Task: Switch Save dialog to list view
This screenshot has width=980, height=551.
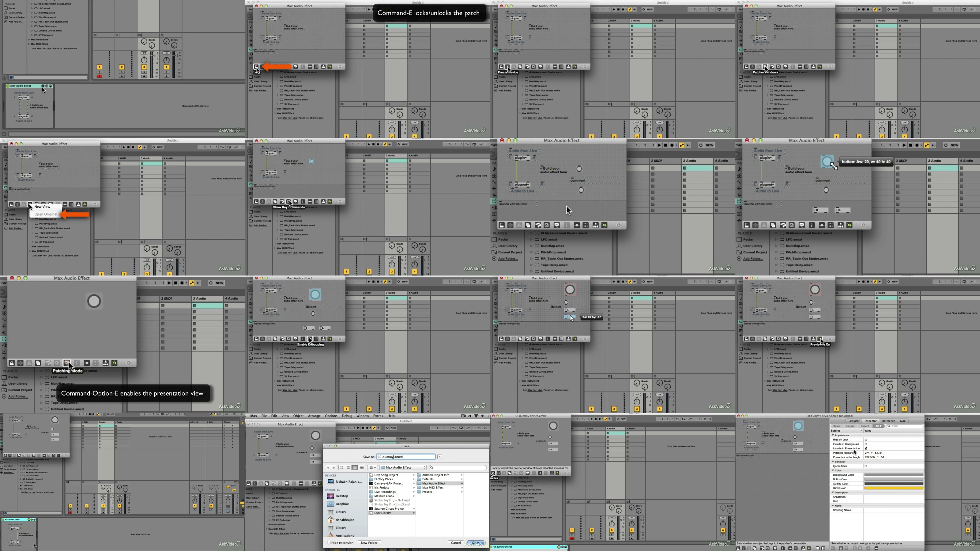Action: (x=348, y=468)
